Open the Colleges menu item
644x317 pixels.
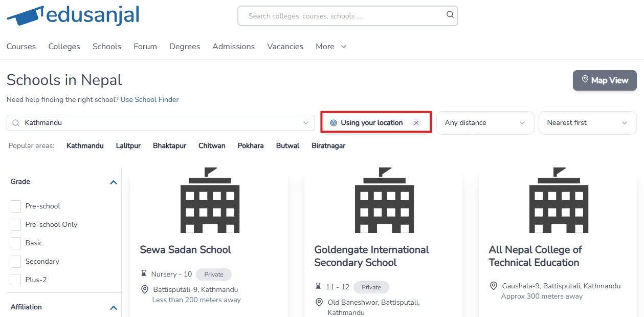(64, 47)
